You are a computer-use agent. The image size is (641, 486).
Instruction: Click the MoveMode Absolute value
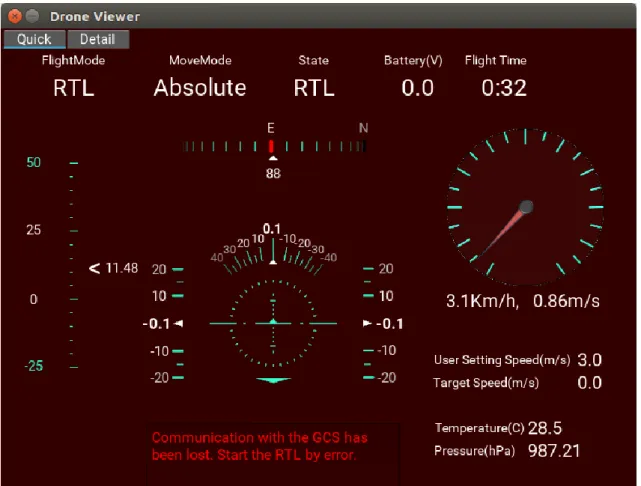(200, 88)
